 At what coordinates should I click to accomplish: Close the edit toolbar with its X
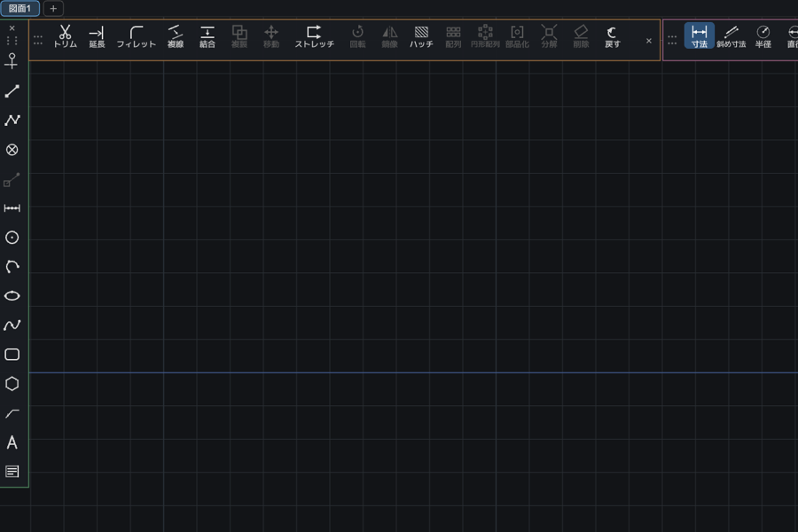[x=649, y=41]
